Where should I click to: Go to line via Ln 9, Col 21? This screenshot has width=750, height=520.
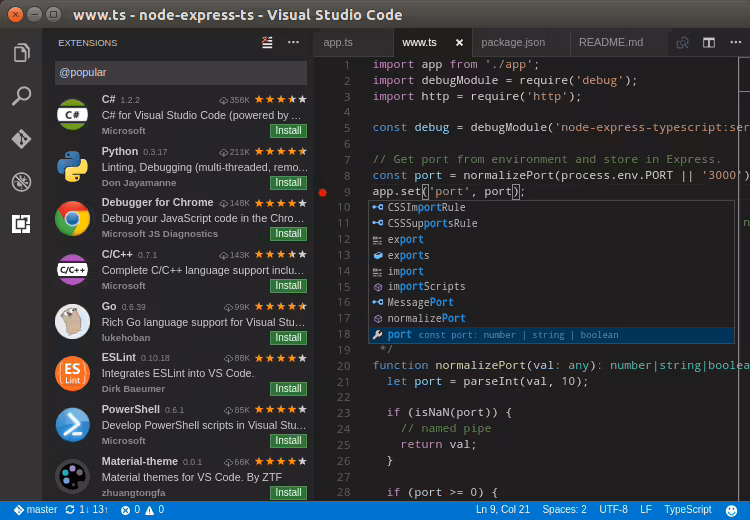click(x=503, y=510)
